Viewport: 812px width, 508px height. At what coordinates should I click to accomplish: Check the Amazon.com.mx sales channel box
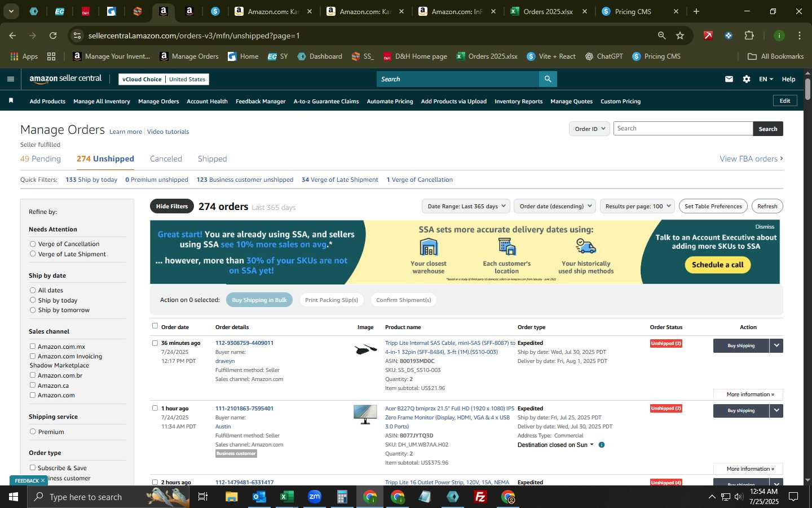(33, 346)
